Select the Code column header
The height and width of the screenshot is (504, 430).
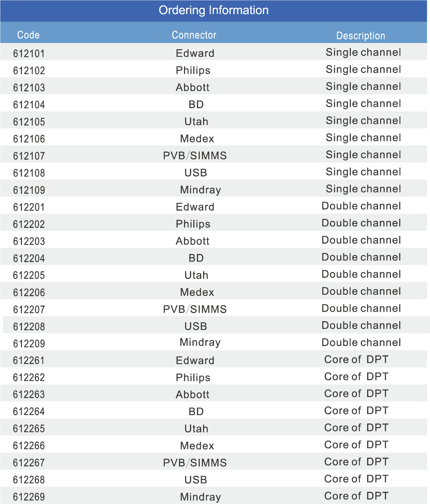pos(29,35)
